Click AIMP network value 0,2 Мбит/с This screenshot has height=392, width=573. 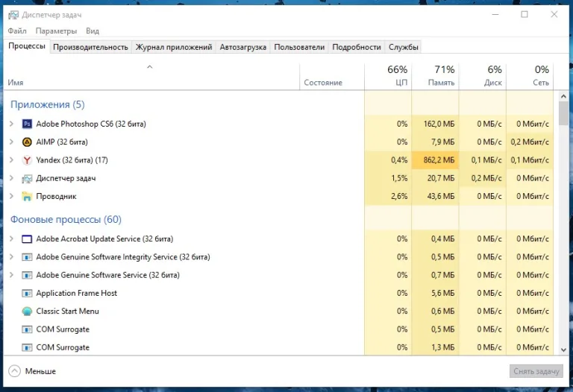tap(530, 142)
